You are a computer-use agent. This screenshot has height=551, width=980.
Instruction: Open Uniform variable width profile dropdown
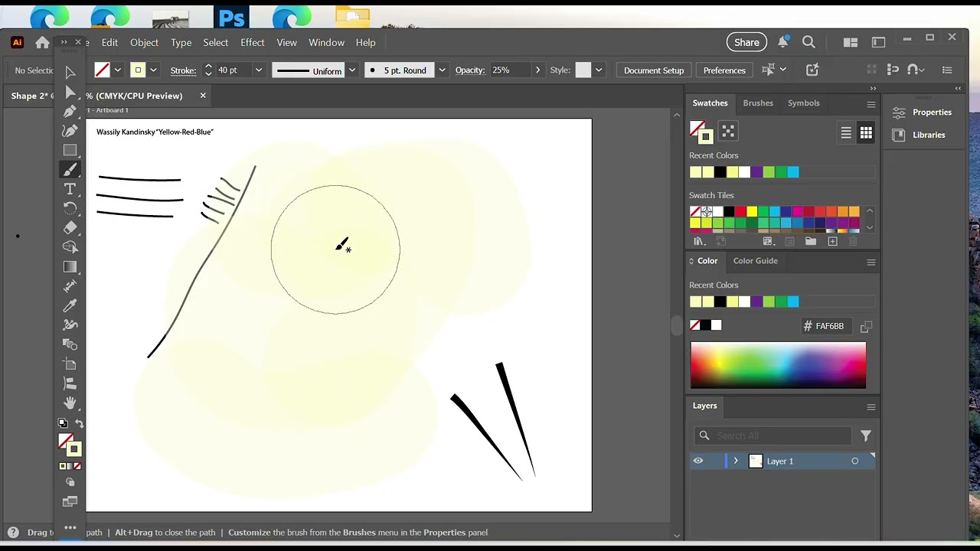(352, 70)
